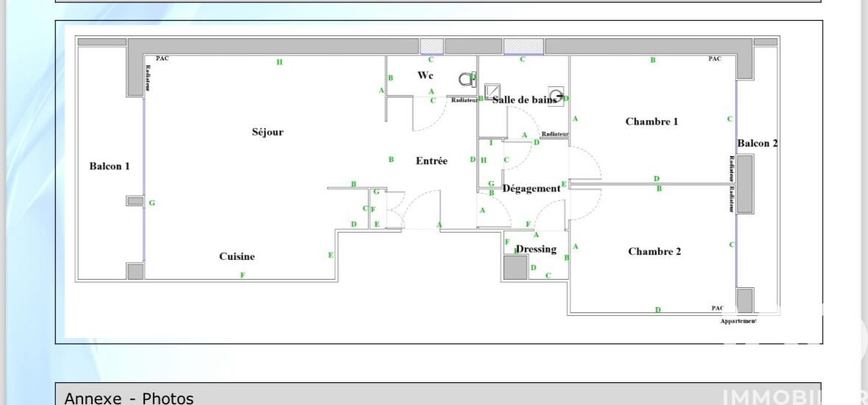Screen dimensions: 868x405
Task: Select the Cuisine label
Action: coord(237,256)
